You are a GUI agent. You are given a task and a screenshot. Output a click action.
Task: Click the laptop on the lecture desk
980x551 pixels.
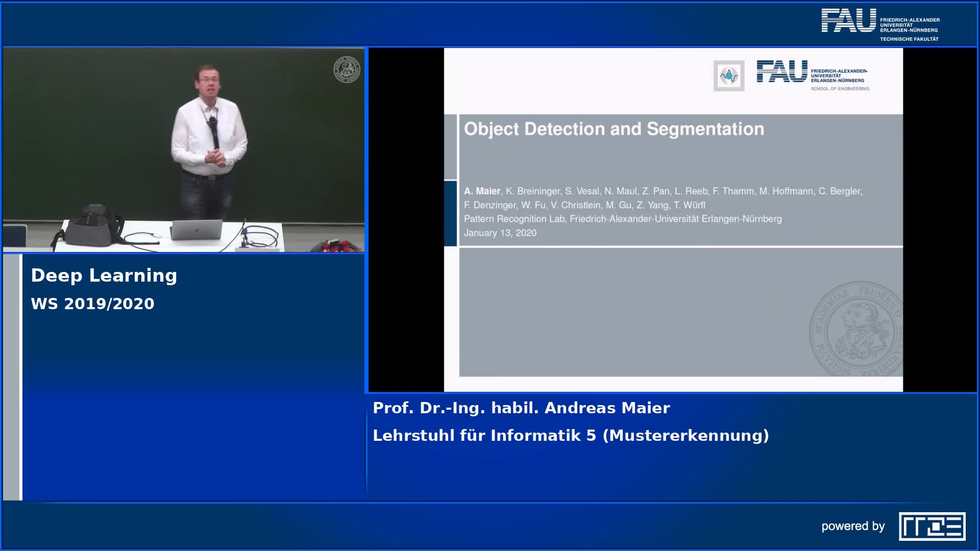197,230
